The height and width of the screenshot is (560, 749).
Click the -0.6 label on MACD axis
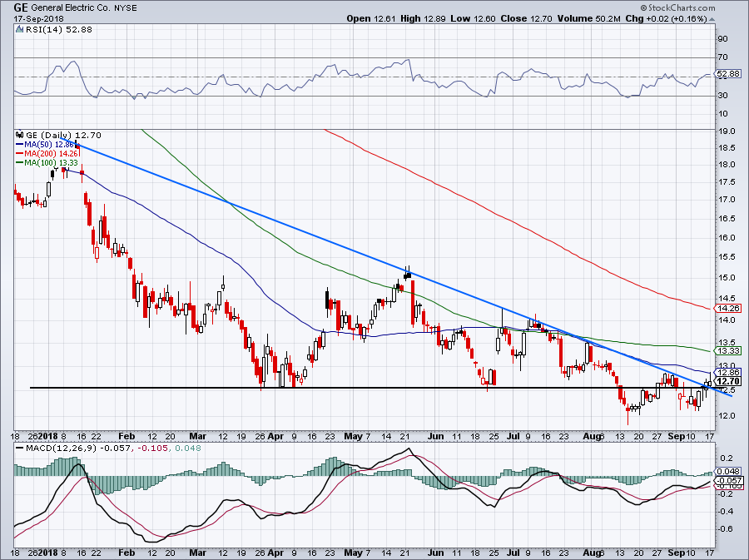point(725,529)
